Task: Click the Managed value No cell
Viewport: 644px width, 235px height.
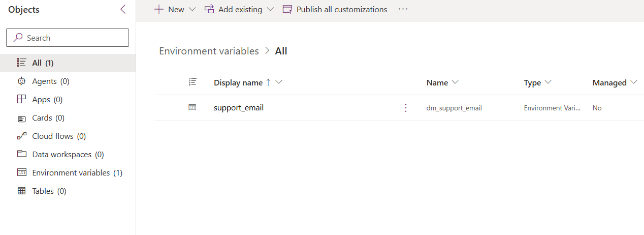Action: tap(597, 108)
